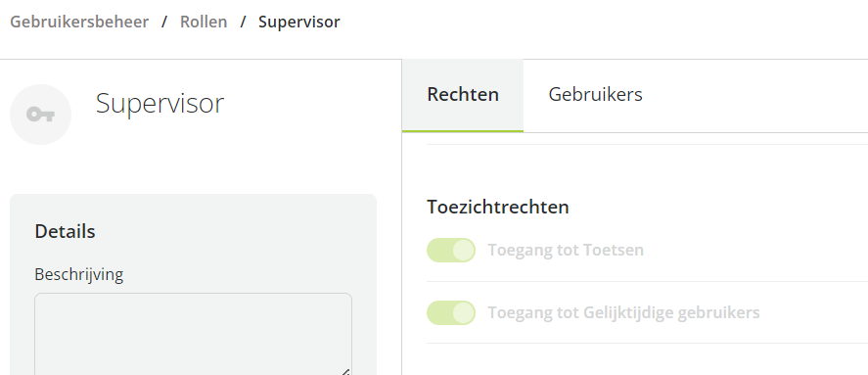Click the Toegang tot Toetsen label text
This screenshot has height=375, width=868.
point(566,251)
